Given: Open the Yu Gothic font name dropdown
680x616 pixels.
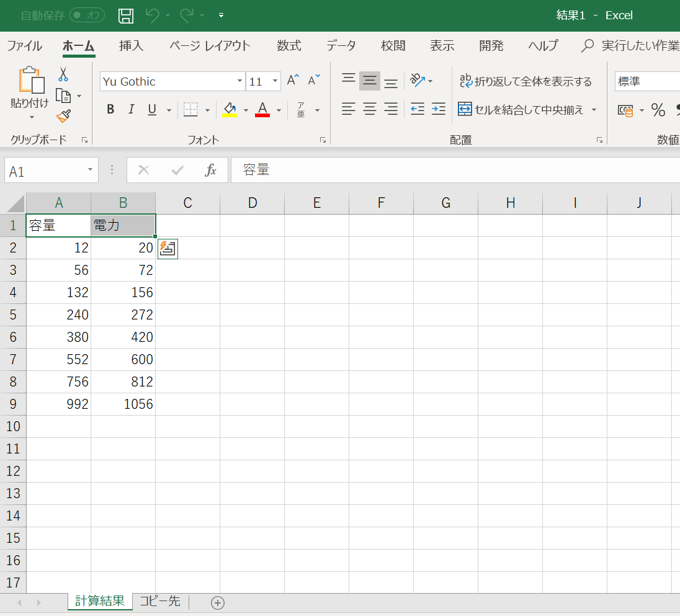Looking at the screenshot, I should (x=239, y=81).
